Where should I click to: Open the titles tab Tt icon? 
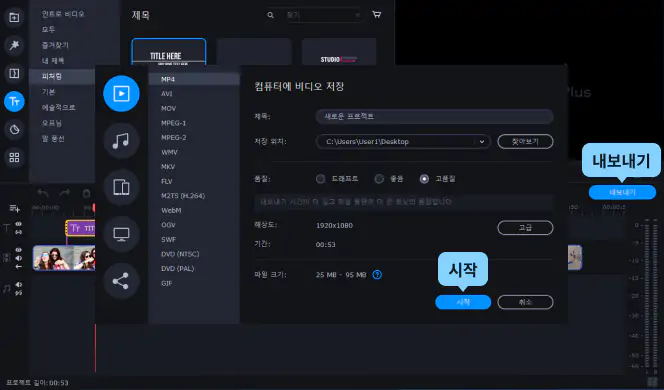(14, 101)
